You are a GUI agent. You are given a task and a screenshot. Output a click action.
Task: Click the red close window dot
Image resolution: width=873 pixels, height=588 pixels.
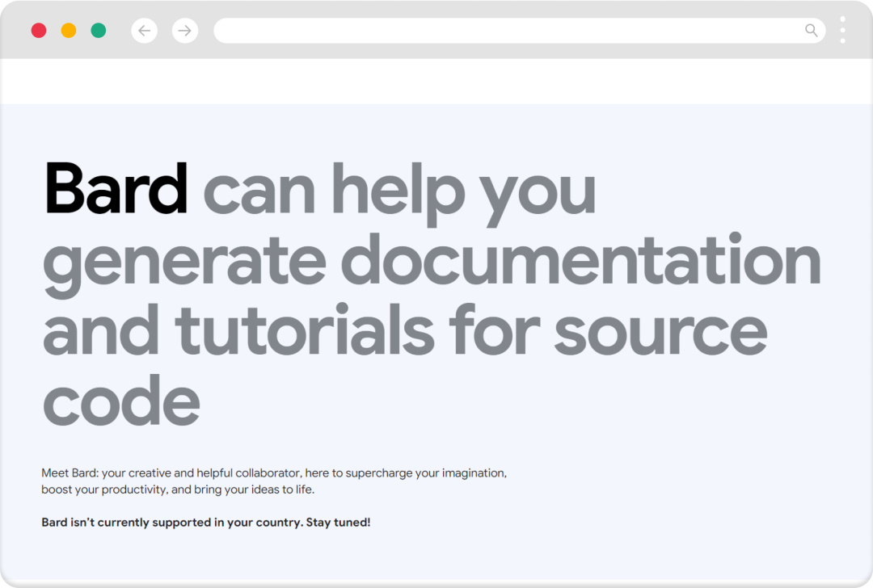[x=39, y=31]
